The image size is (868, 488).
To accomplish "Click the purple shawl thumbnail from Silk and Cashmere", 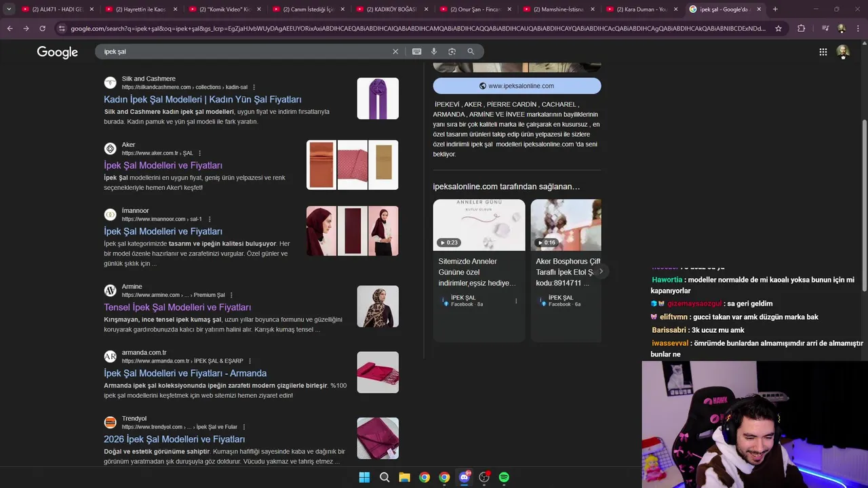I will (378, 98).
